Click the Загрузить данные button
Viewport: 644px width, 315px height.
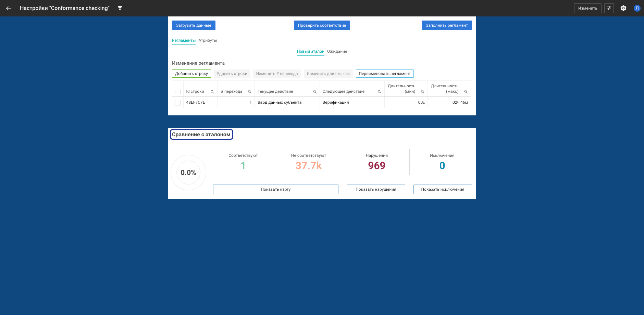point(194,25)
